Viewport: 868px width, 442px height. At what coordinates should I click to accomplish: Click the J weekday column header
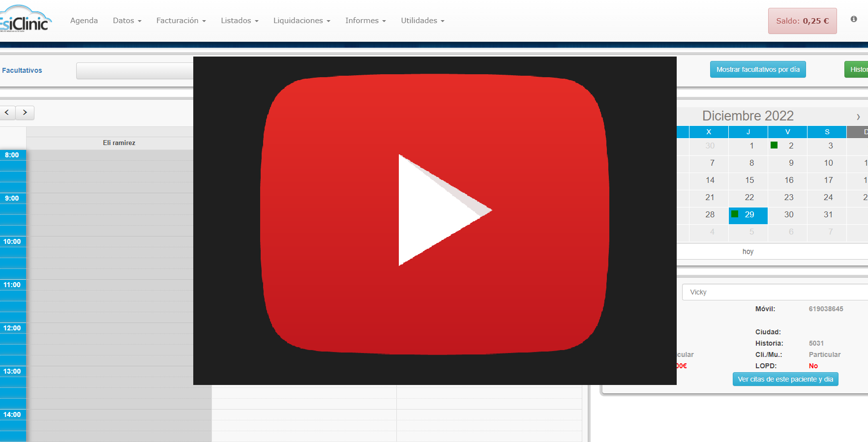748,132
